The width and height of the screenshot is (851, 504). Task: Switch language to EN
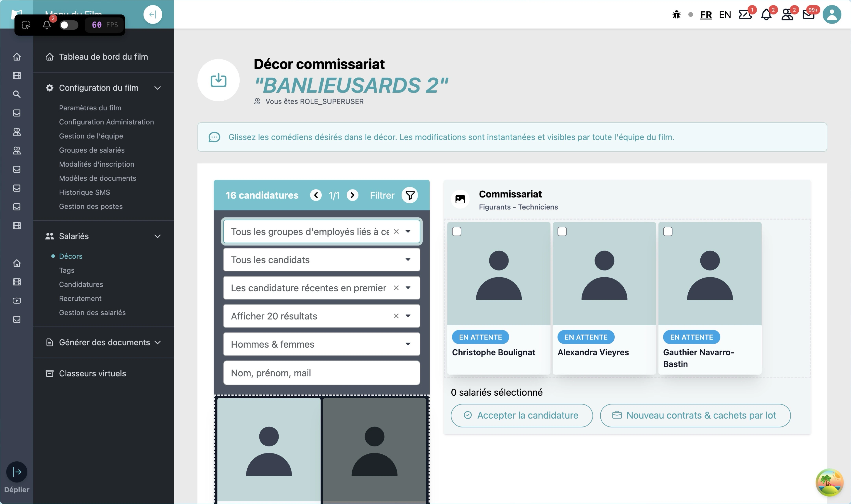point(725,14)
